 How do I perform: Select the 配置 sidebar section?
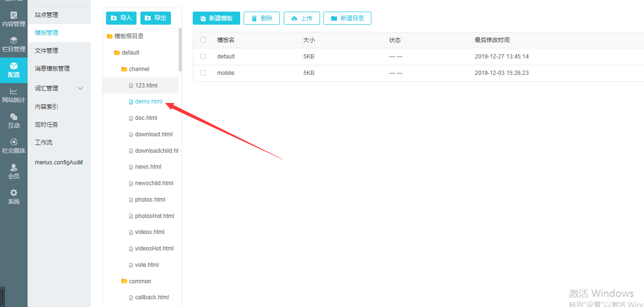point(14,70)
